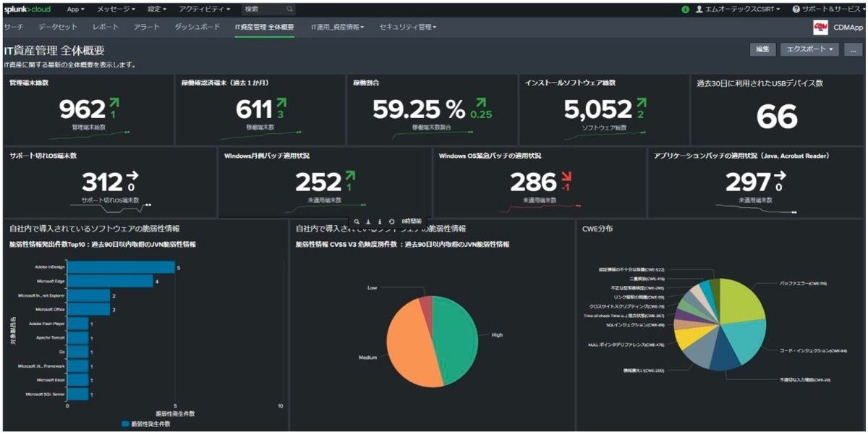
Task: Open the 設定 dropdown menu
Action: coord(157,9)
